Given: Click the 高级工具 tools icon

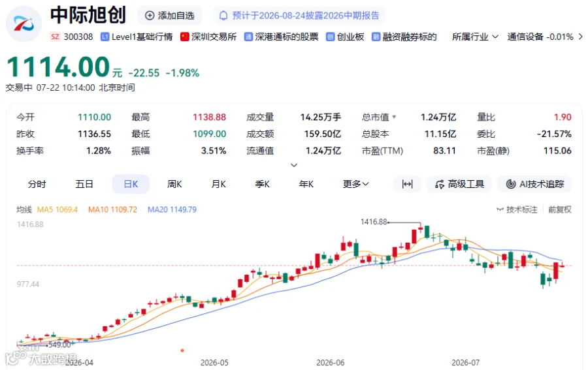Looking at the screenshot, I should [440, 184].
